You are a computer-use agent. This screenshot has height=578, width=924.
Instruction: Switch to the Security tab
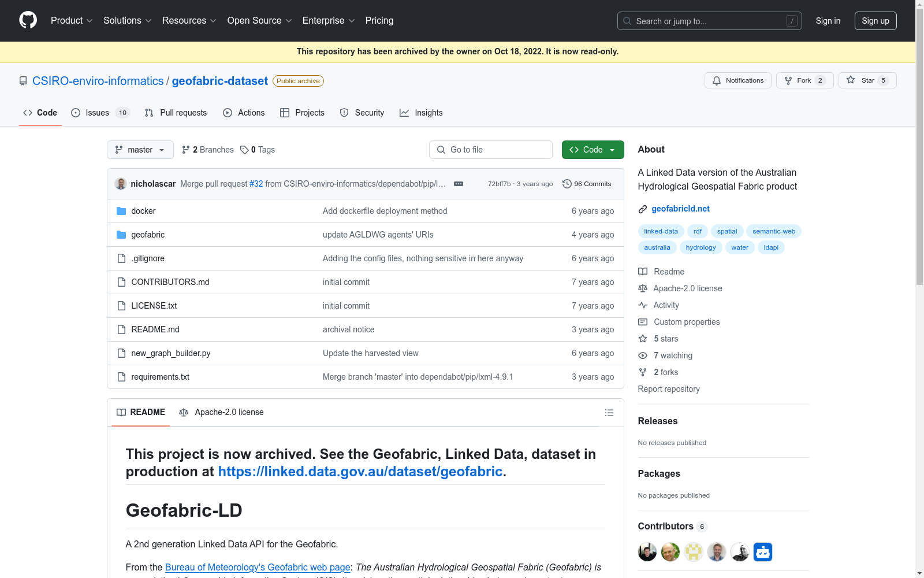362,113
